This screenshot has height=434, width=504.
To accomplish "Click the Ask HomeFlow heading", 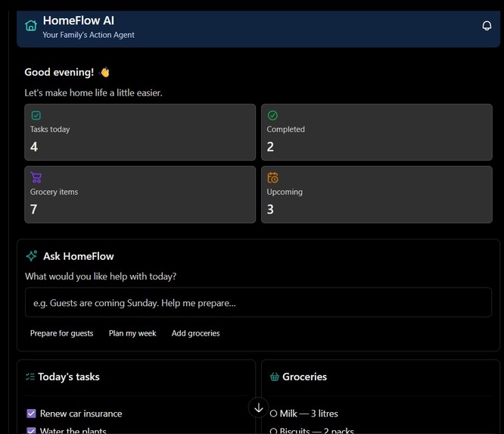I will 79,256.
